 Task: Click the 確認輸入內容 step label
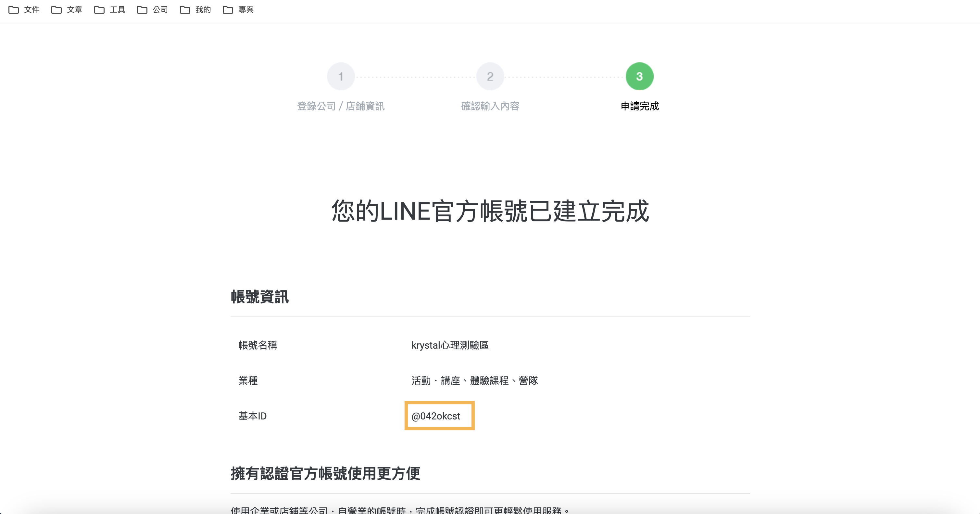pos(490,106)
